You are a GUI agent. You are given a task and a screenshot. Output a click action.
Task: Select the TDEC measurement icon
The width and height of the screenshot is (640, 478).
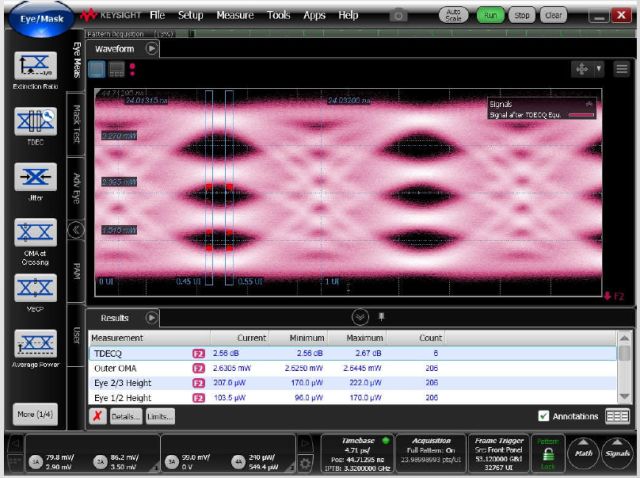click(34, 123)
